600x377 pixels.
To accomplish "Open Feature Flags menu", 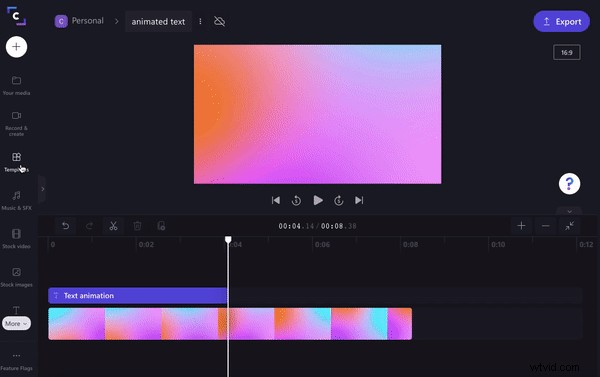I will coord(16,361).
